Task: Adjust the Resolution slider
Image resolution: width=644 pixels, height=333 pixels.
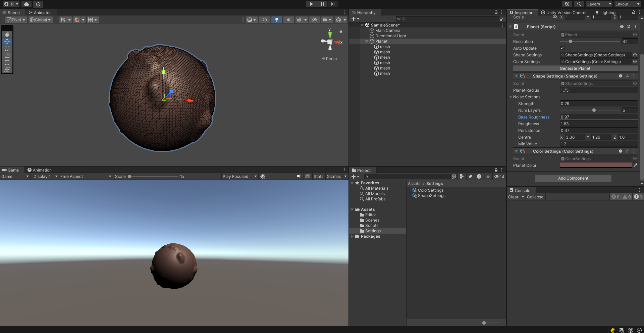Action: pyautogui.click(x=570, y=41)
